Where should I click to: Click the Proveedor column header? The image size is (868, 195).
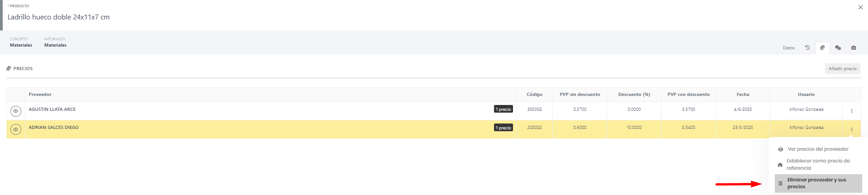coord(40,95)
